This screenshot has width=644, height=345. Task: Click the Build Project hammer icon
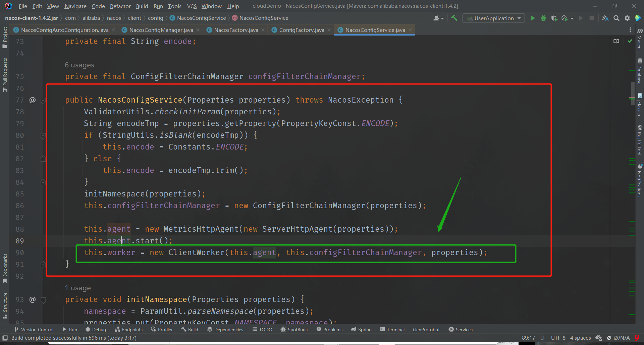click(454, 18)
